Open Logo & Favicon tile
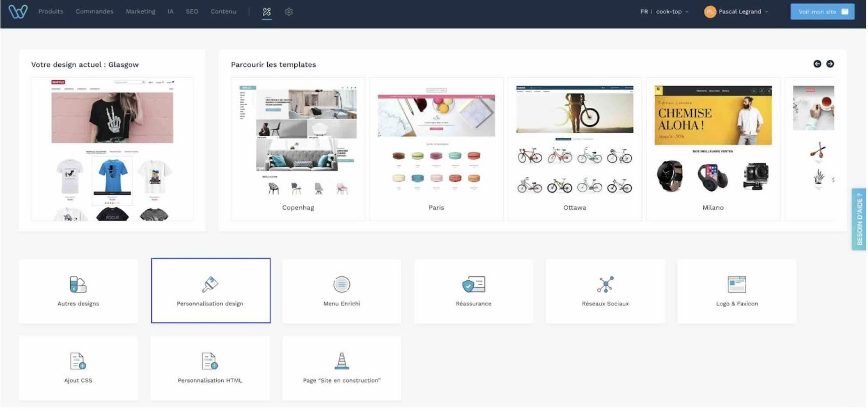Image resolution: width=868 pixels, height=411 pixels. click(x=737, y=291)
